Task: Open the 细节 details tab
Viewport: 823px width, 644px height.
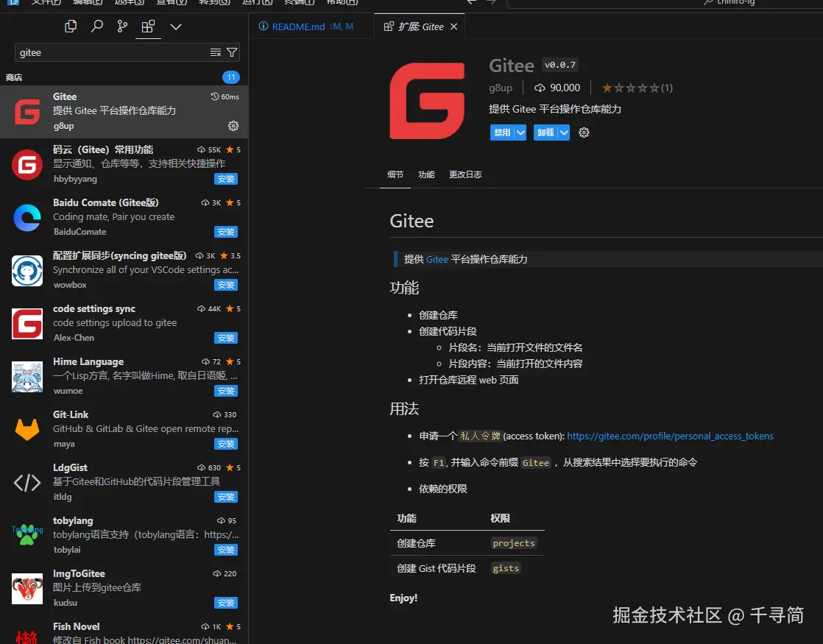Action: coord(395,174)
